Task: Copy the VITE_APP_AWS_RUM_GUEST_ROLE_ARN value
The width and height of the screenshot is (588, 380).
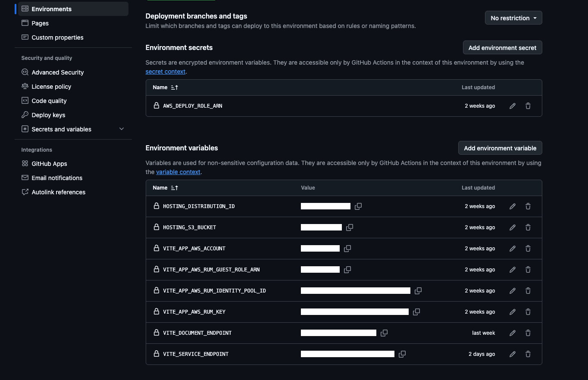Action: coord(347,270)
